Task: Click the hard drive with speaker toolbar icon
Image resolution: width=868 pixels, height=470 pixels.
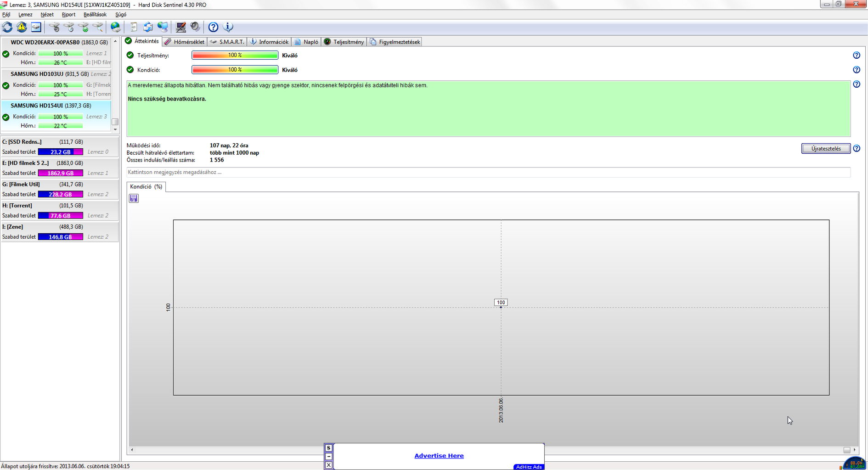Action: point(54,27)
